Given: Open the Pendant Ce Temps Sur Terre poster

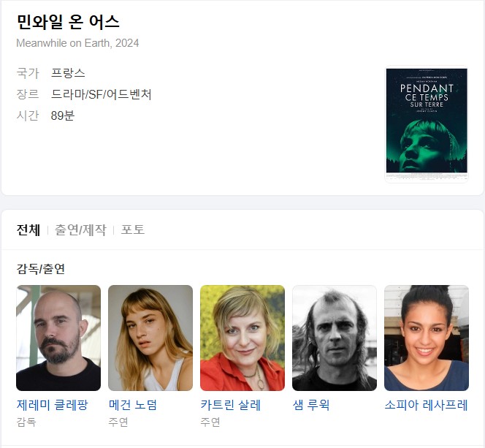Looking at the screenshot, I should [427, 124].
